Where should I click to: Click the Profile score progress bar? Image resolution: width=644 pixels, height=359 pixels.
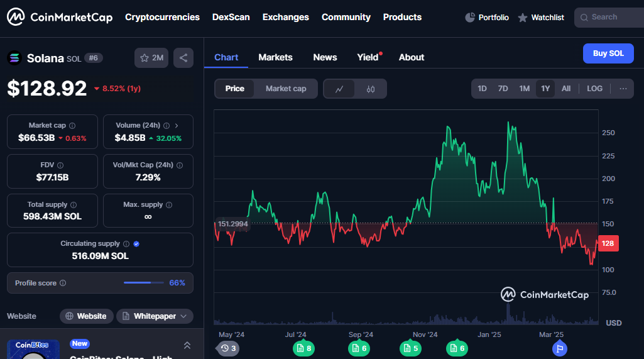[144, 283]
